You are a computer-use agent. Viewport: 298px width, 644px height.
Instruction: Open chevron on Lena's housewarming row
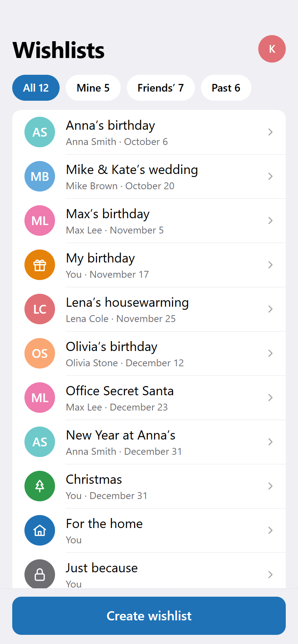click(x=270, y=309)
